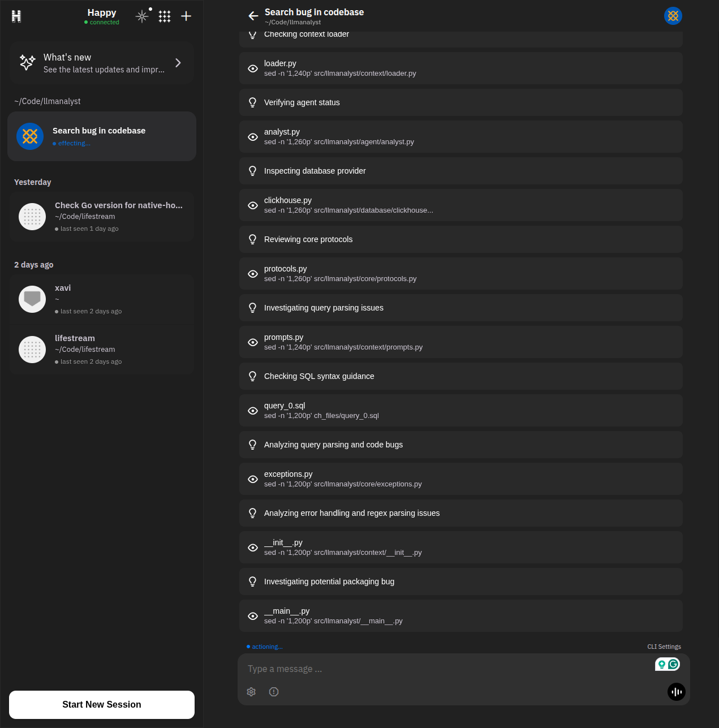This screenshot has width=719, height=728.
Task: Click the plus icon to add a session
Action: 186,16
